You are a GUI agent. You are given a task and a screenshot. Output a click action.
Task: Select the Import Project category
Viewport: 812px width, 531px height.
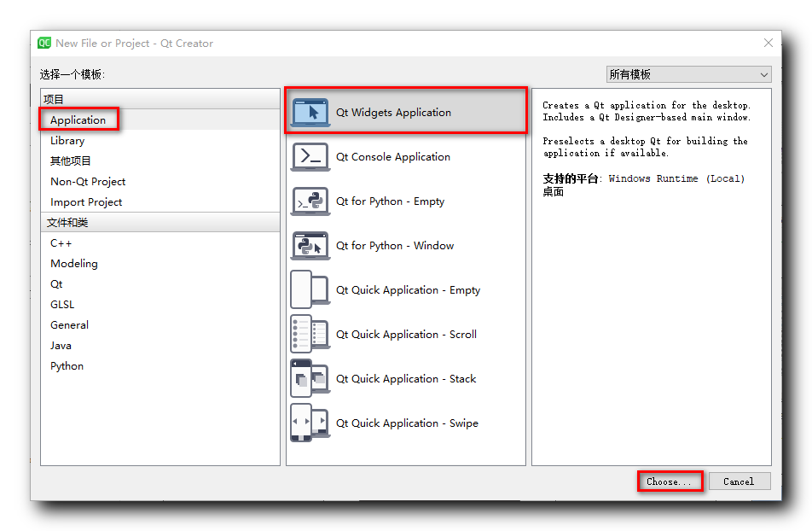coord(160,201)
